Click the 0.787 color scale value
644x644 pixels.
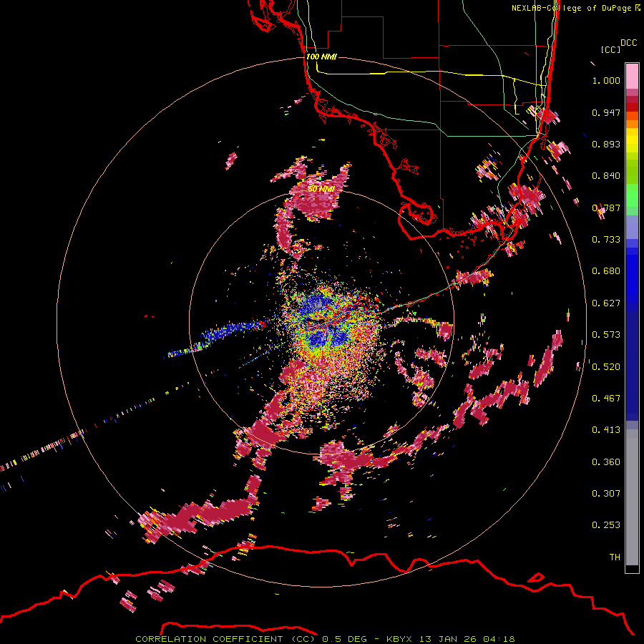pyautogui.click(x=606, y=208)
